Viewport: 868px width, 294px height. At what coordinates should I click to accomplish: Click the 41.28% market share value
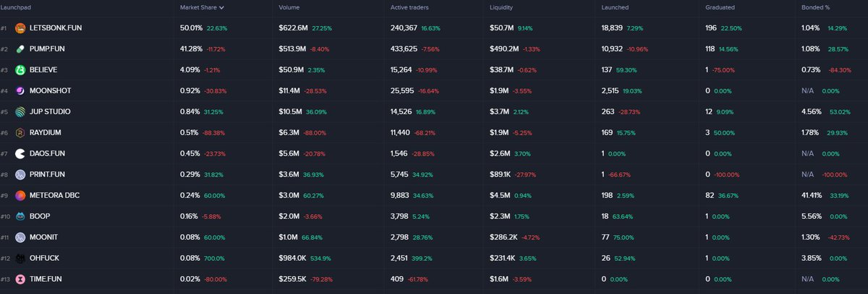coord(192,49)
